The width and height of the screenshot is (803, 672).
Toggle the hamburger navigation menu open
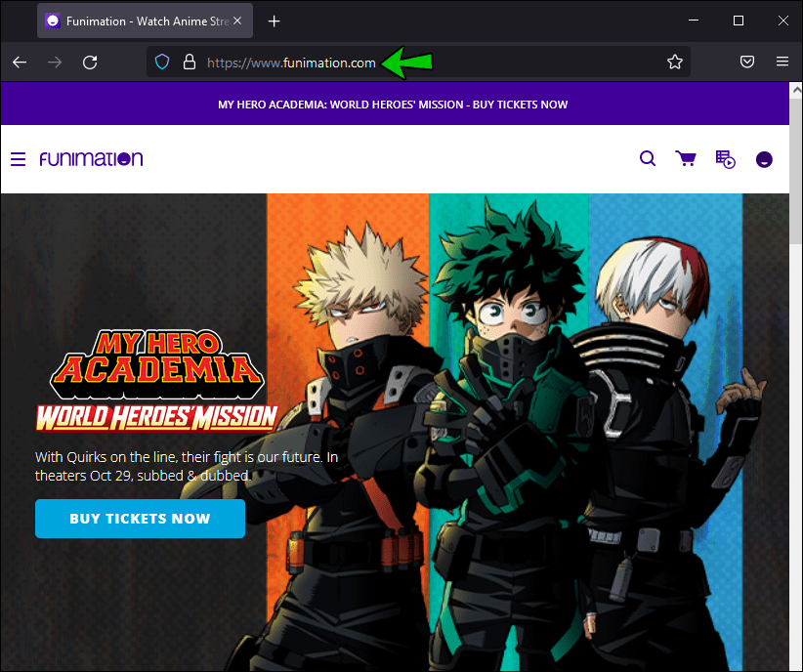tap(18, 158)
